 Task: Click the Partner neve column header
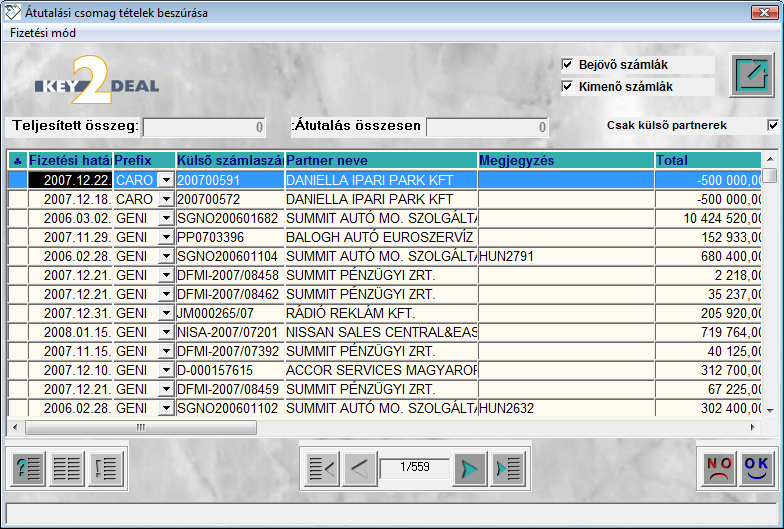coord(381,160)
